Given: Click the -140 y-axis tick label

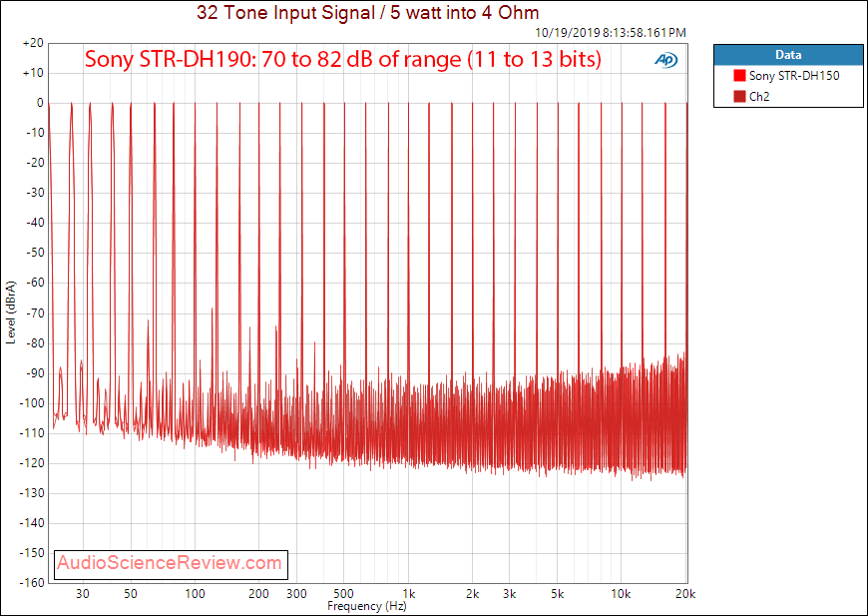Looking at the screenshot, I should 32,523.
